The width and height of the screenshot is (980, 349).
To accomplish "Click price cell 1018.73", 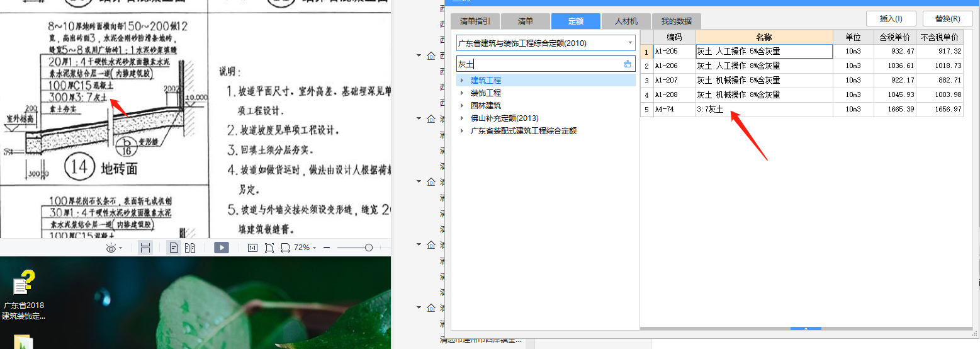I will [x=940, y=66].
